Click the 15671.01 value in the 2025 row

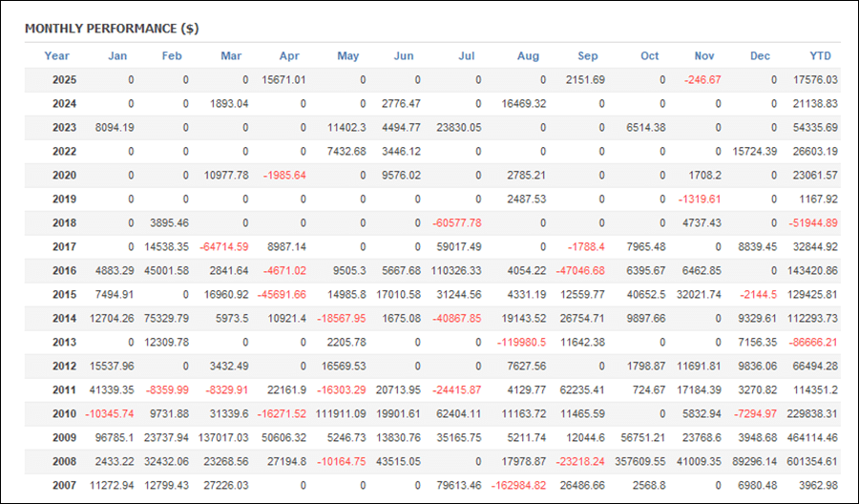279,79
